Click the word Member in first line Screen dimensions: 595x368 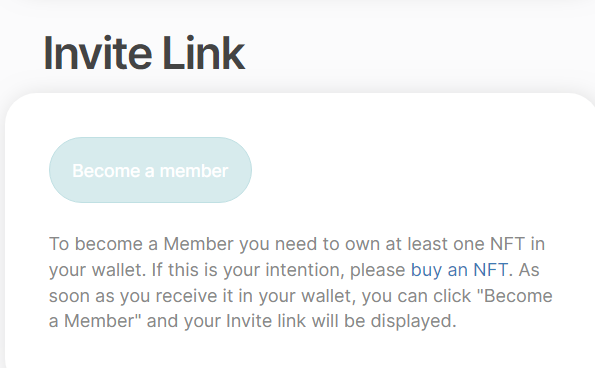[198, 244]
